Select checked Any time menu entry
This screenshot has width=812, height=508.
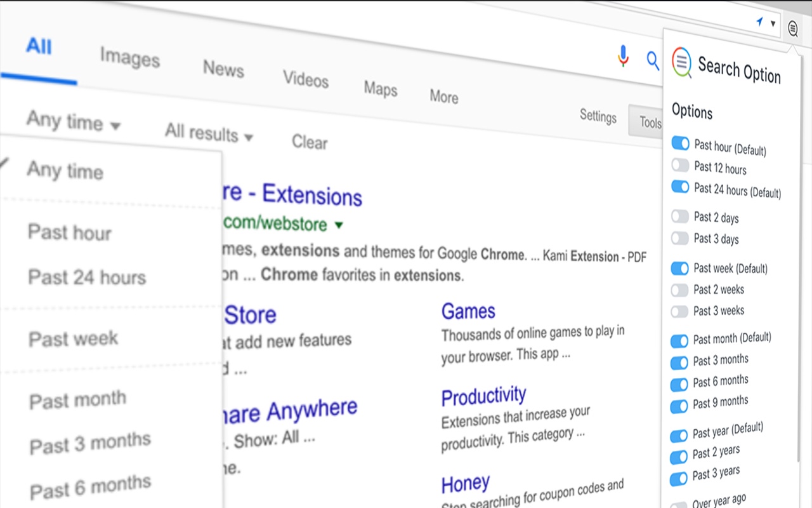coord(65,170)
